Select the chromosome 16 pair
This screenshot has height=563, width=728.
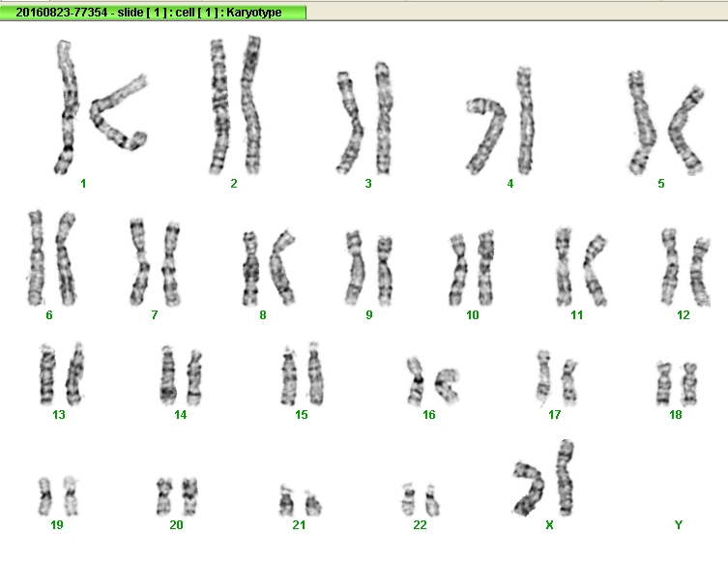coord(434,381)
